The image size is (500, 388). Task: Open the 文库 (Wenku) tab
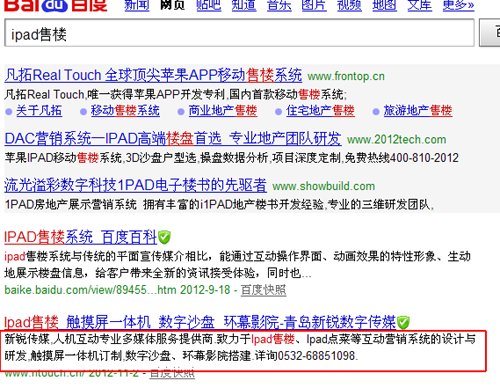(x=420, y=5)
